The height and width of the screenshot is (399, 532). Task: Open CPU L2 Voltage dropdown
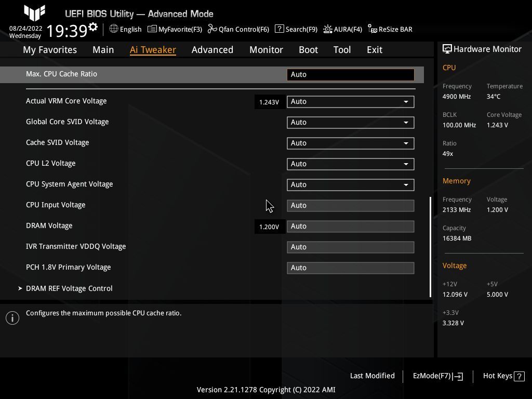[x=351, y=164]
